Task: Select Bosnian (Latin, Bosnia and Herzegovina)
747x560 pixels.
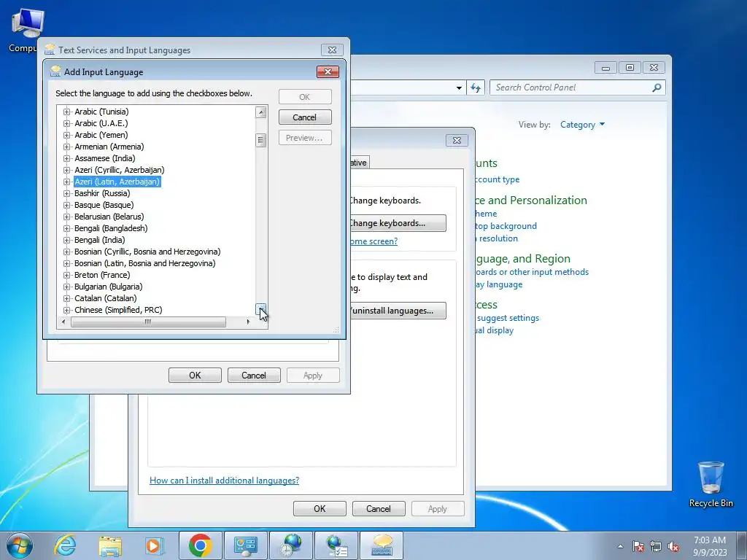Action: [x=145, y=263]
